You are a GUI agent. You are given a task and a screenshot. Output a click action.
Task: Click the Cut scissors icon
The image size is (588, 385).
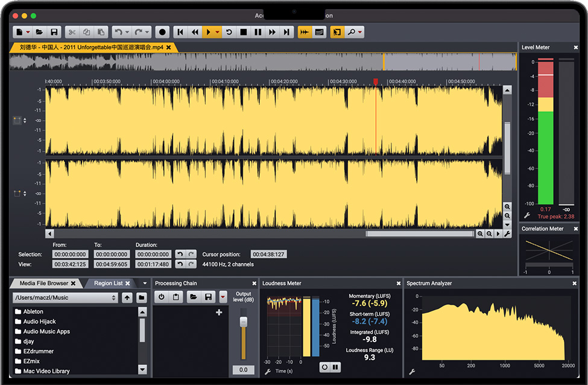72,32
